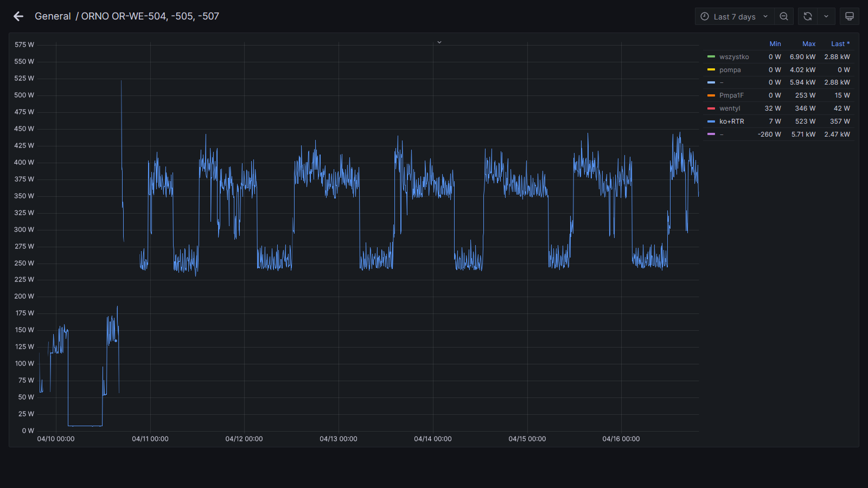Click the red wentyl color swatch

pos(711,108)
